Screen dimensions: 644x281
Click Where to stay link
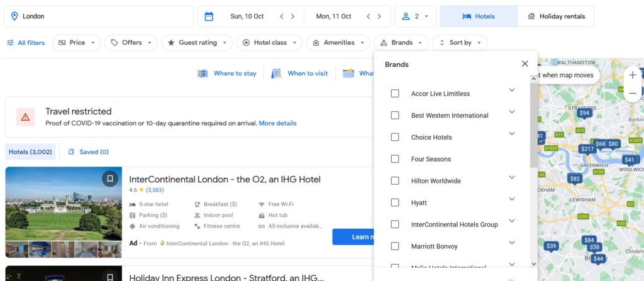tap(228, 74)
